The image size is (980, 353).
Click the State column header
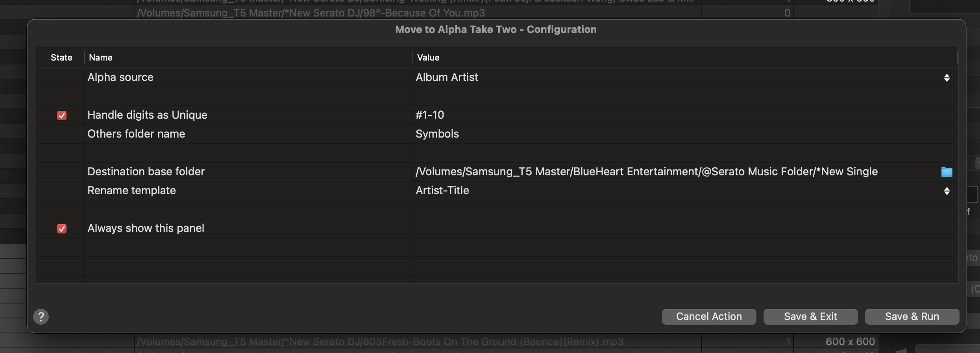[61, 57]
